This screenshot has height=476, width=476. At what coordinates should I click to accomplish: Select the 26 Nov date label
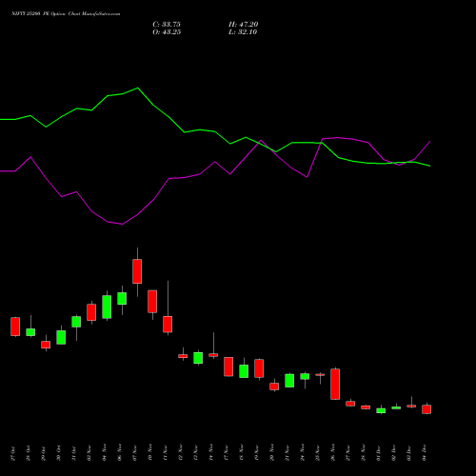(333, 453)
